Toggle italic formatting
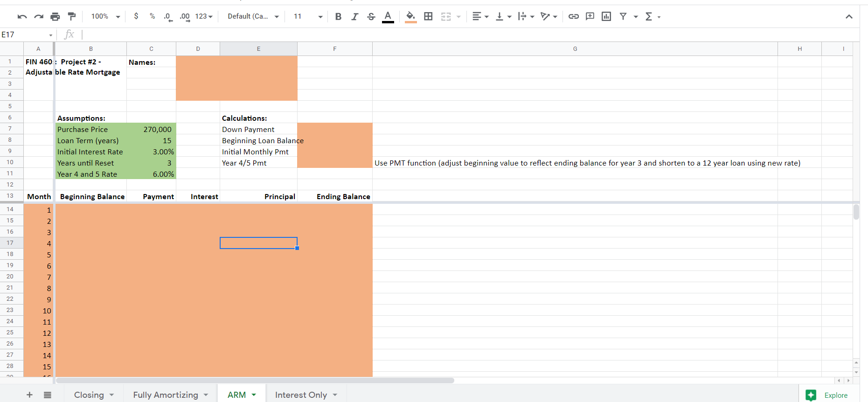Screen dimensions: 868x402 (x=354, y=17)
